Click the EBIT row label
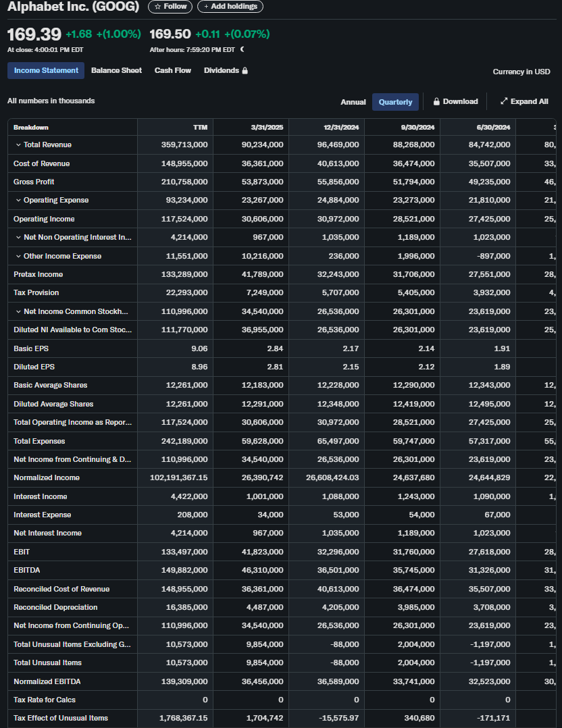Image resolution: width=562 pixels, height=728 pixels. click(22, 552)
